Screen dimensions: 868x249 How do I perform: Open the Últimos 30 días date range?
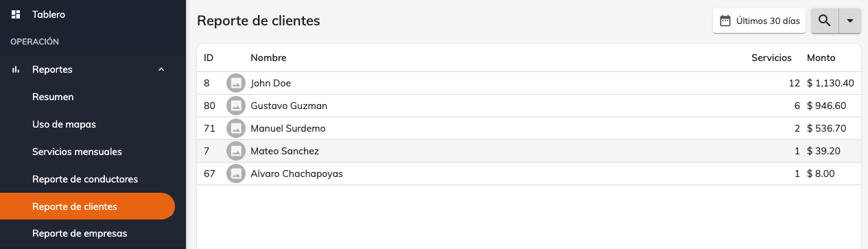pyautogui.click(x=759, y=21)
